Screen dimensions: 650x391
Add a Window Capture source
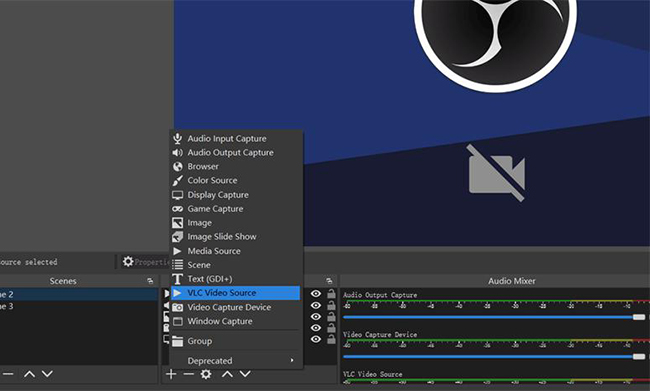point(235,321)
